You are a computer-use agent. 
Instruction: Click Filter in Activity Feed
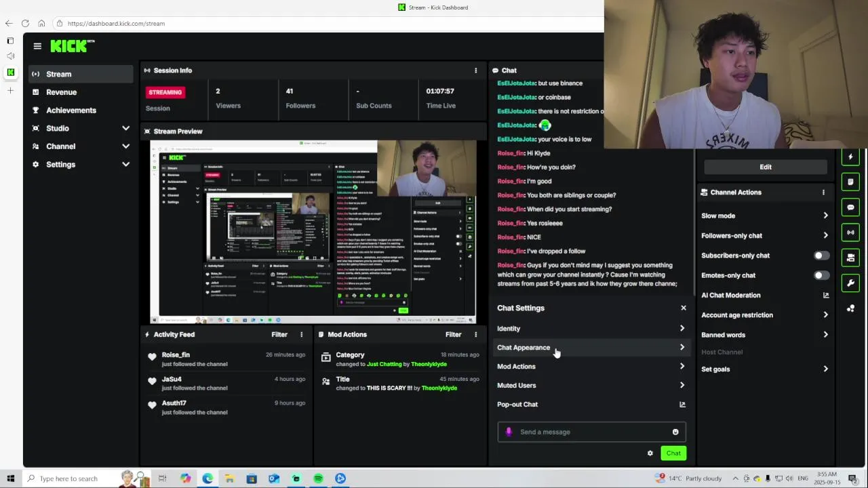tap(279, 334)
